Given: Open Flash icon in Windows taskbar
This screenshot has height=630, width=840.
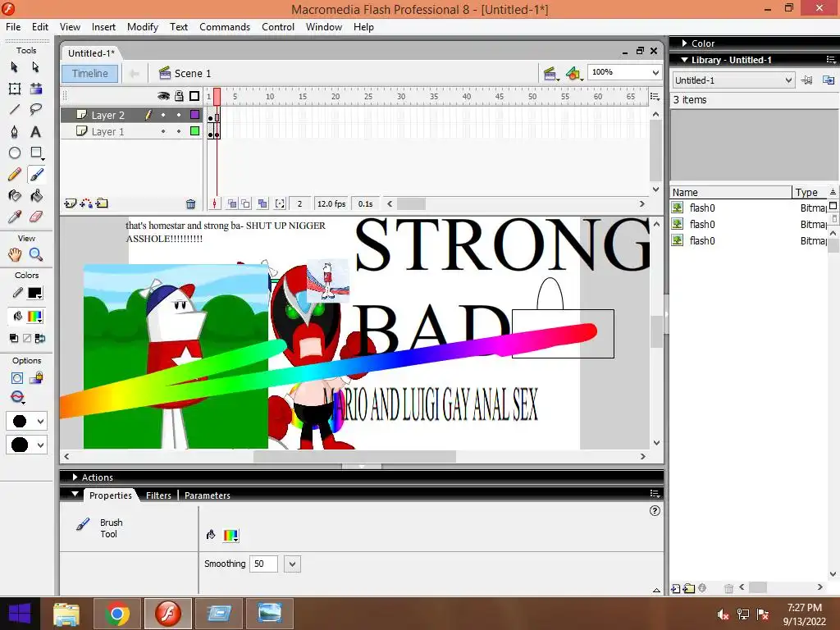Looking at the screenshot, I should [x=169, y=614].
